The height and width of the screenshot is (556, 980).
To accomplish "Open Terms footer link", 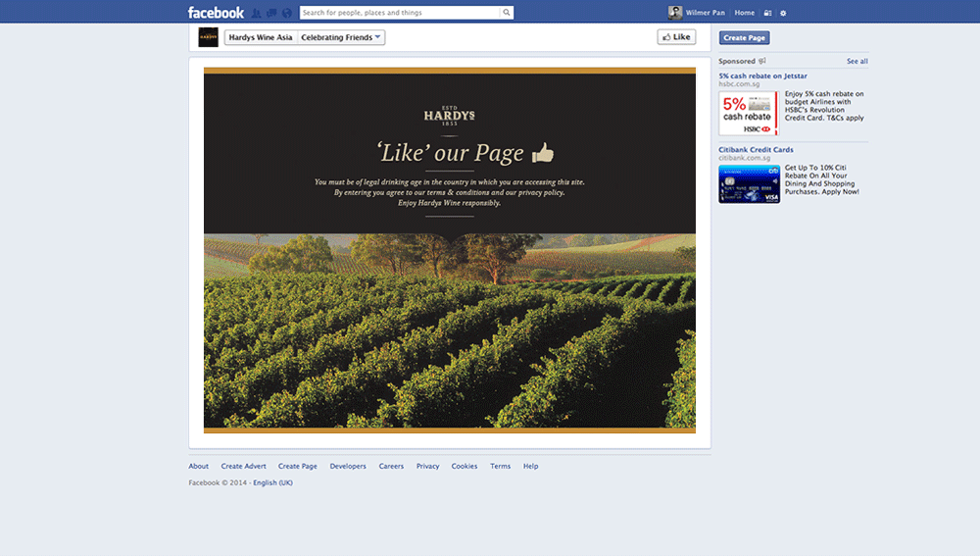I will (500, 466).
